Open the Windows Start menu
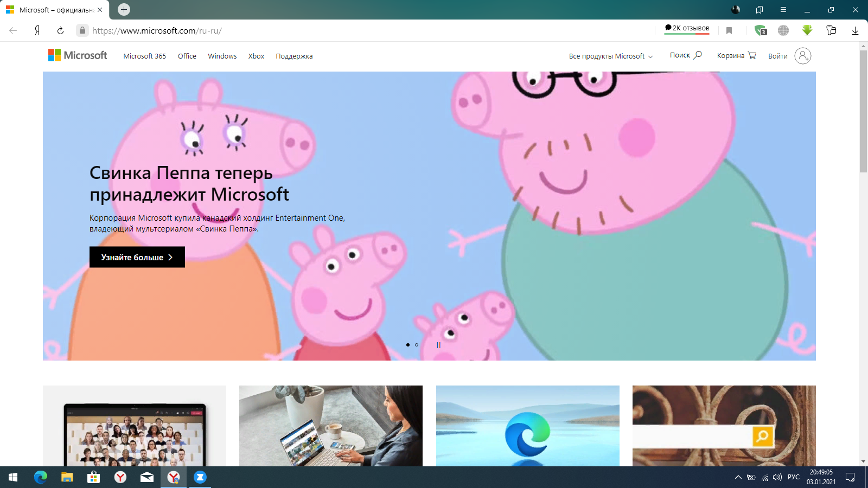 click(x=13, y=477)
